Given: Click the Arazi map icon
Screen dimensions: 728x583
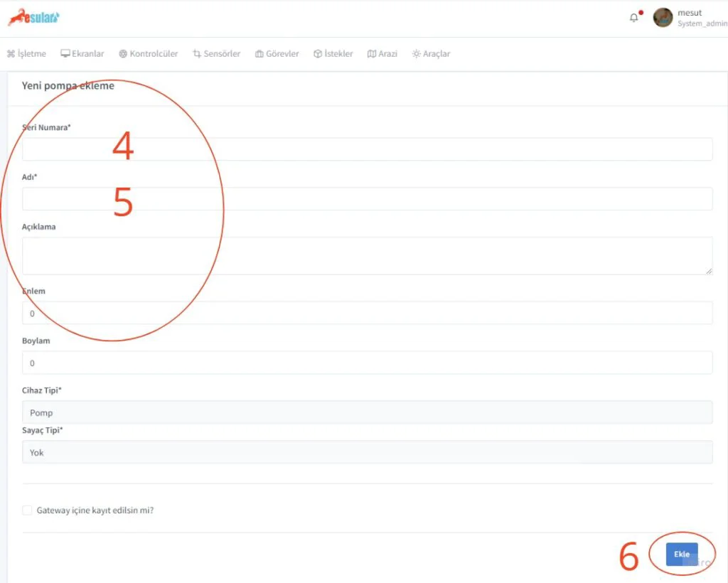Looking at the screenshot, I should tap(371, 54).
